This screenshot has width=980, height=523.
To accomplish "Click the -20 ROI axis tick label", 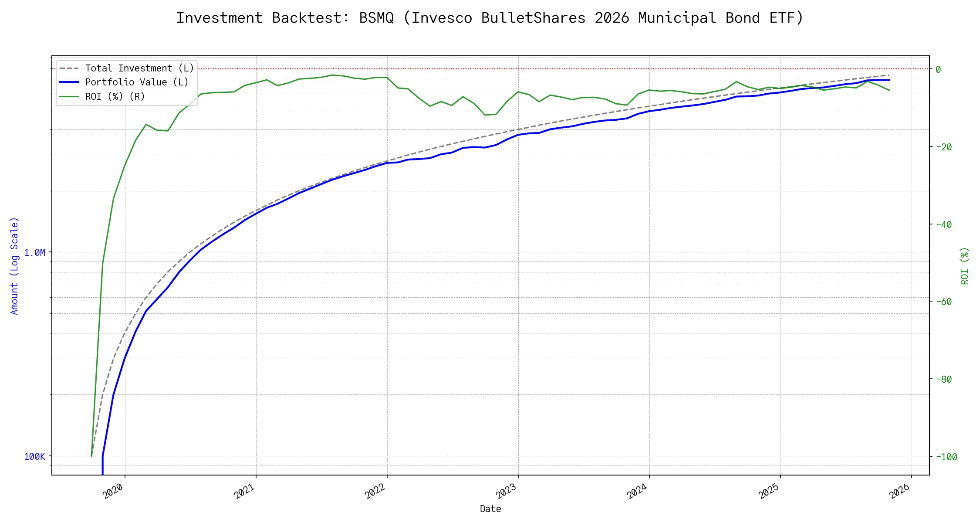I will point(943,147).
